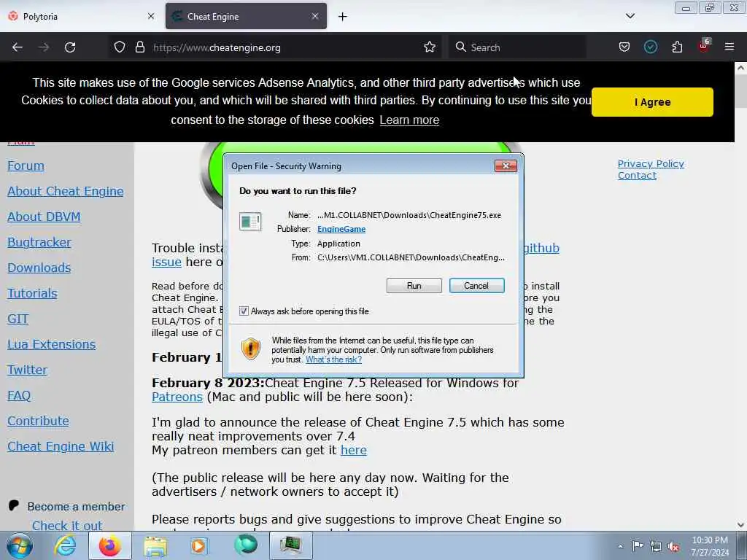Run the CheatEngine75.exe file
This screenshot has height=560, width=747.
pyautogui.click(x=414, y=286)
